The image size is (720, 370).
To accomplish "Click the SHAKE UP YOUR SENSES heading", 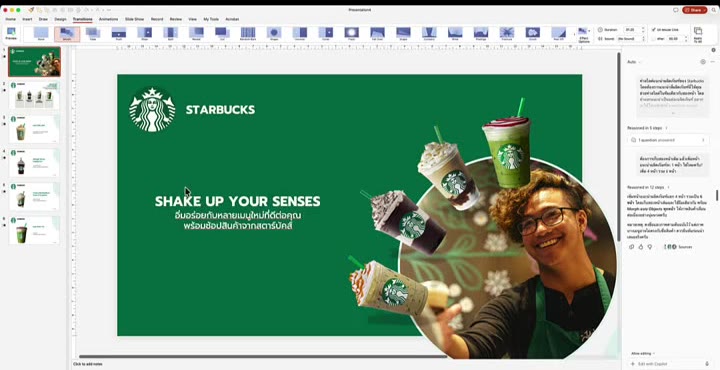I will tap(237, 201).
